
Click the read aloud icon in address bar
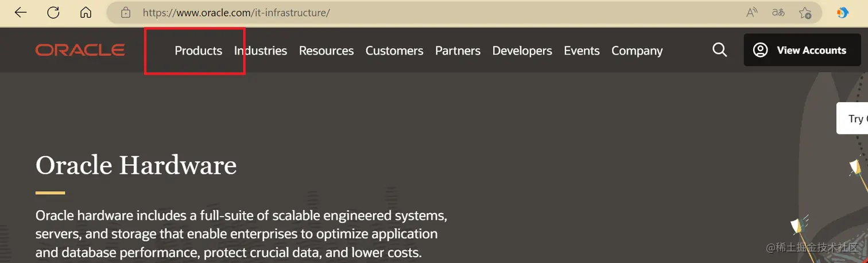pyautogui.click(x=751, y=13)
